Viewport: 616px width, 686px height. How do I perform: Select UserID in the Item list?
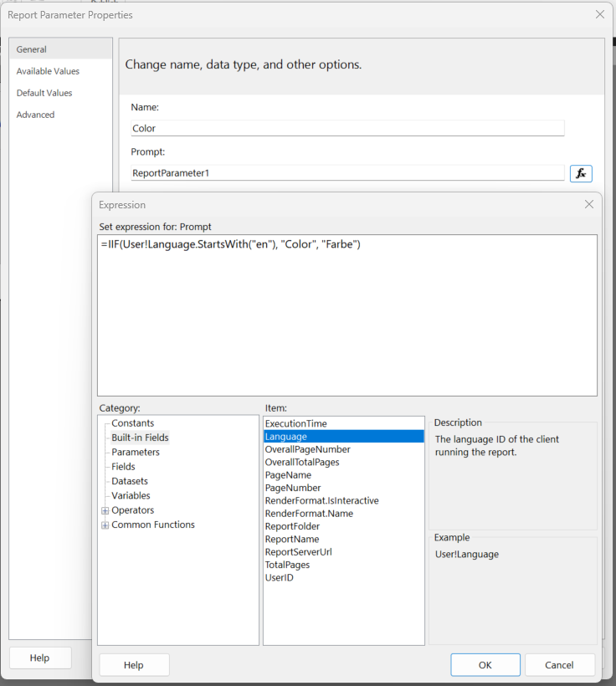tap(279, 578)
